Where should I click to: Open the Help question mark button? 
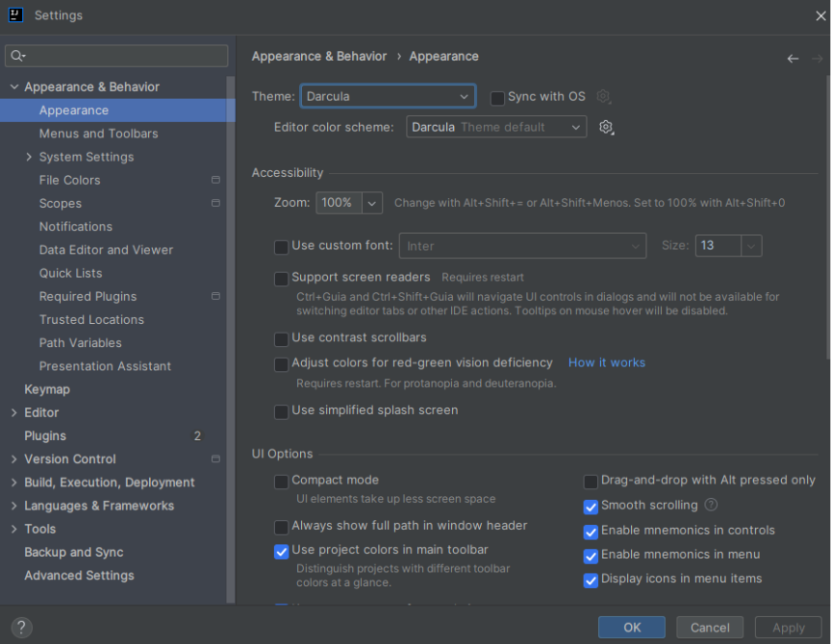[x=21, y=628]
